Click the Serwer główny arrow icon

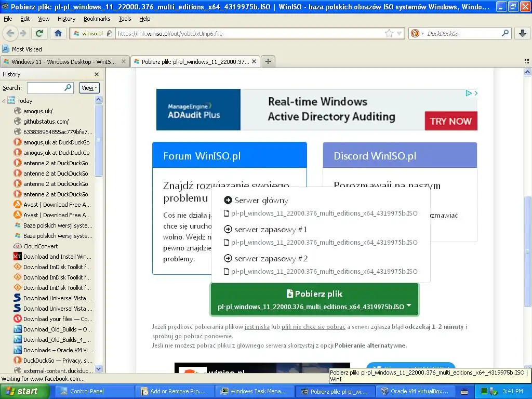228,200
